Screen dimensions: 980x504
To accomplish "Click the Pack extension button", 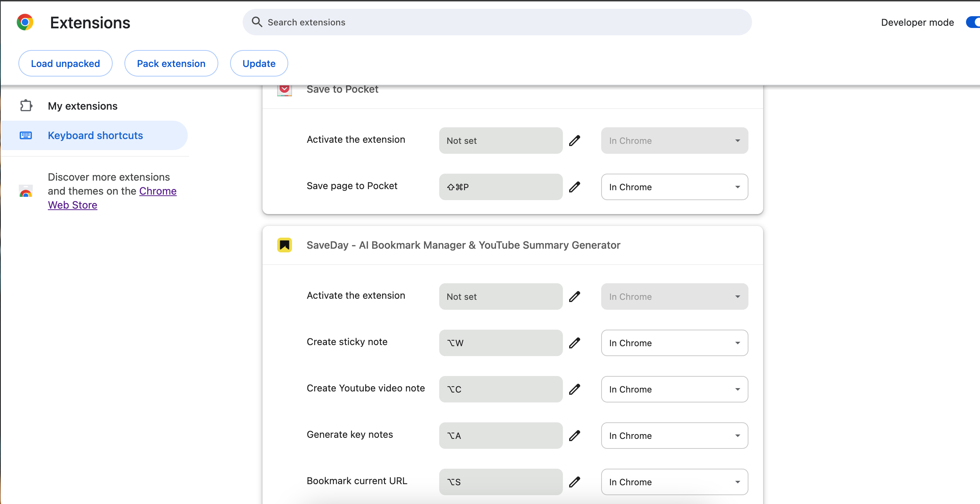I will 171,64.
